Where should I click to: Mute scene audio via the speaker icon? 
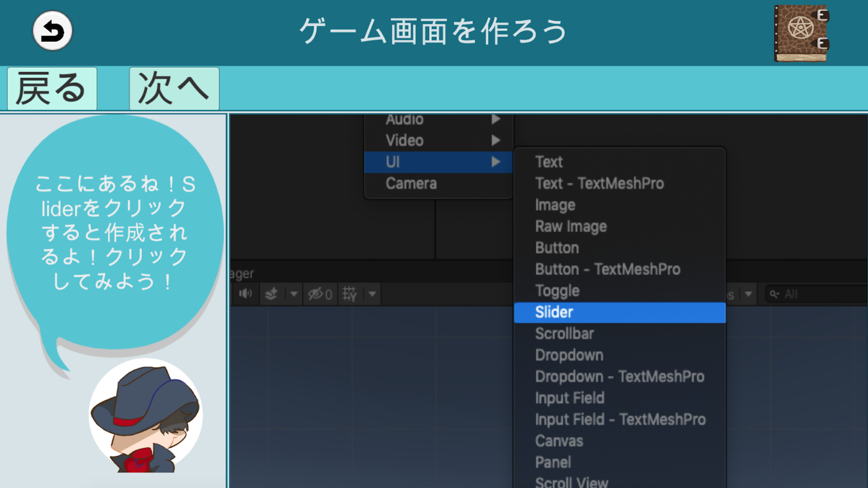pyautogui.click(x=245, y=294)
